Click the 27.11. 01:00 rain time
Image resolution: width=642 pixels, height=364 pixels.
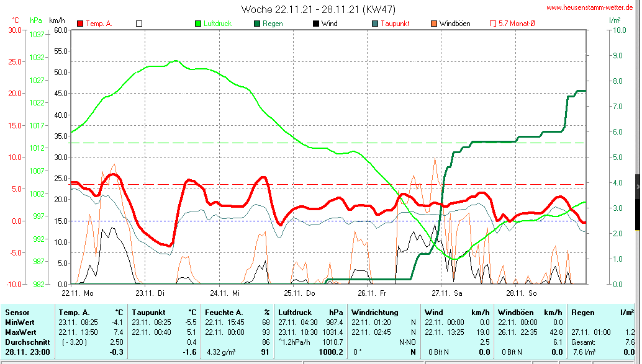591,332
